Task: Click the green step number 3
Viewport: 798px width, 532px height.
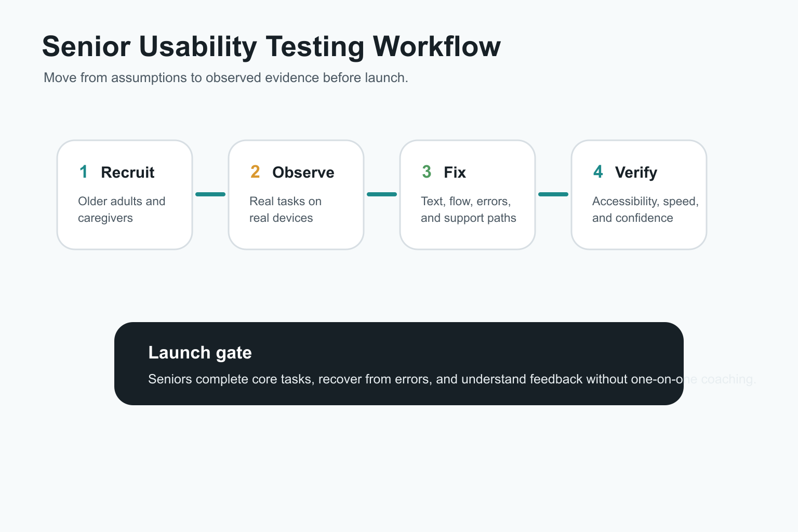Action: 427,172
